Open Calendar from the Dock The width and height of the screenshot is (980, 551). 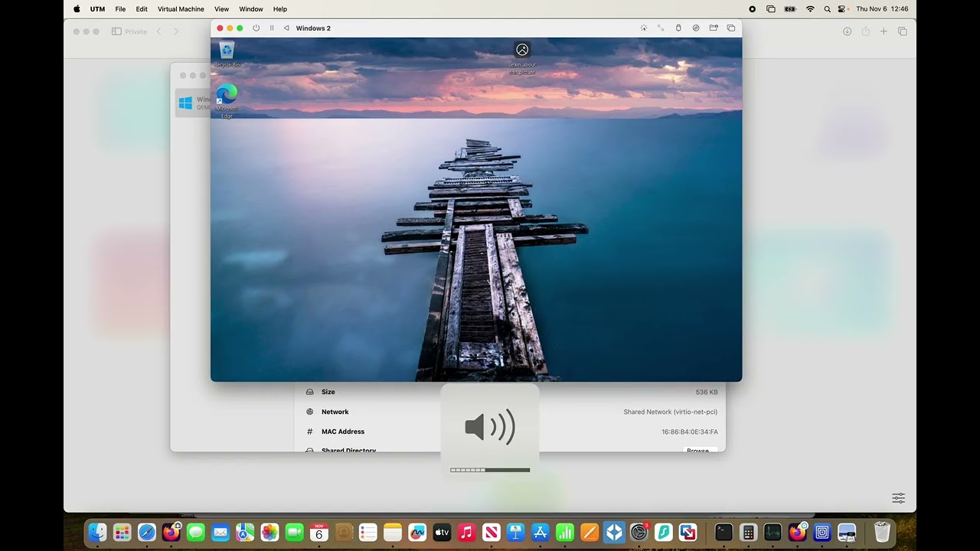319,532
